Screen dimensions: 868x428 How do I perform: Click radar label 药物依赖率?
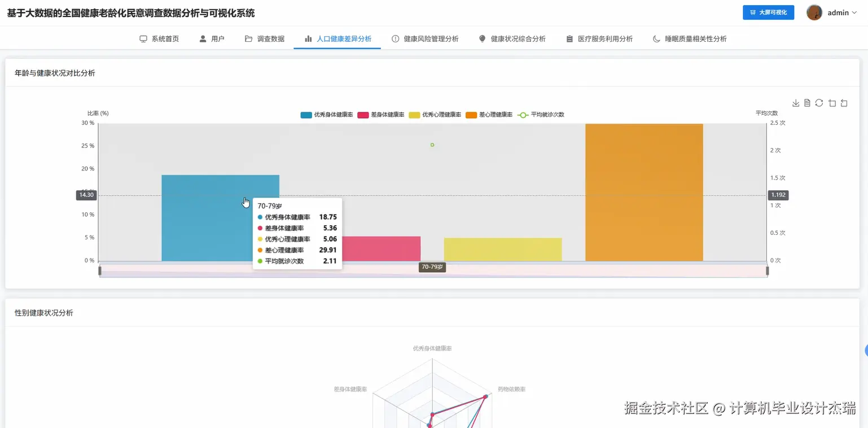coord(511,390)
